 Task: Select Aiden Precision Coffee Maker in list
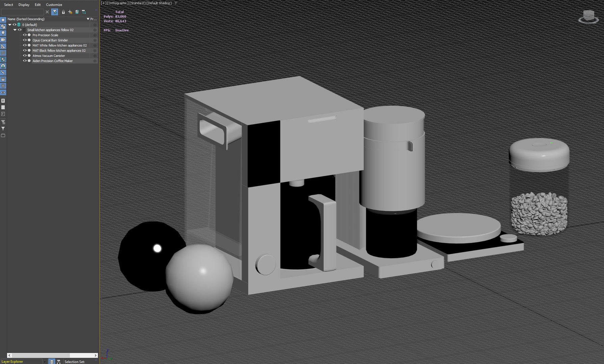pyautogui.click(x=52, y=61)
